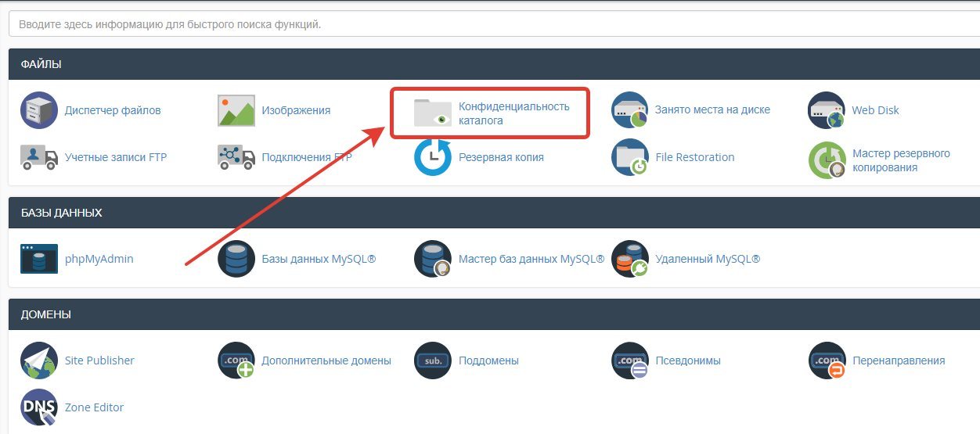The width and height of the screenshot is (980, 434).
Task: Collapse the БАЗЫ ДАННЫХ section header
Action: point(494,213)
